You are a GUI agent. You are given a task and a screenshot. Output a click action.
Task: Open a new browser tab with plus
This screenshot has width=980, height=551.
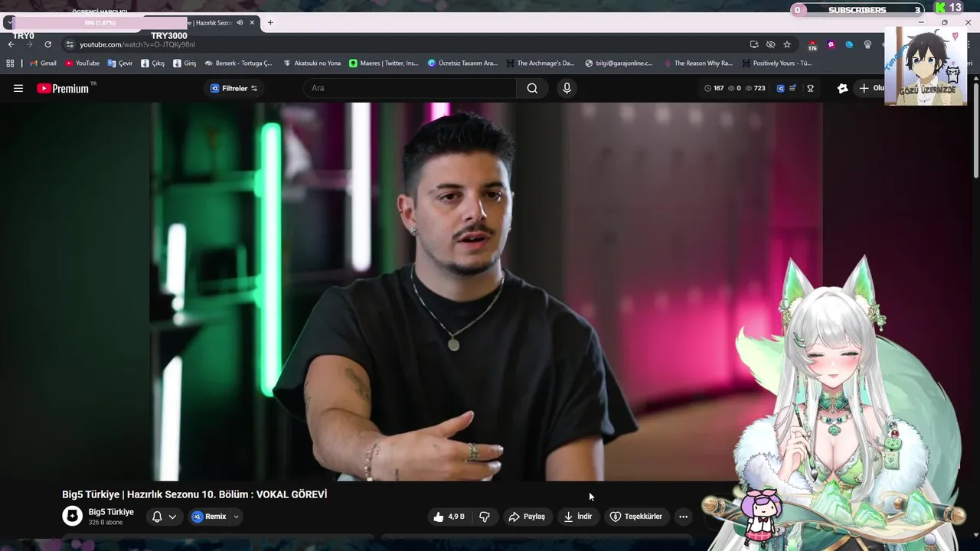270,23
